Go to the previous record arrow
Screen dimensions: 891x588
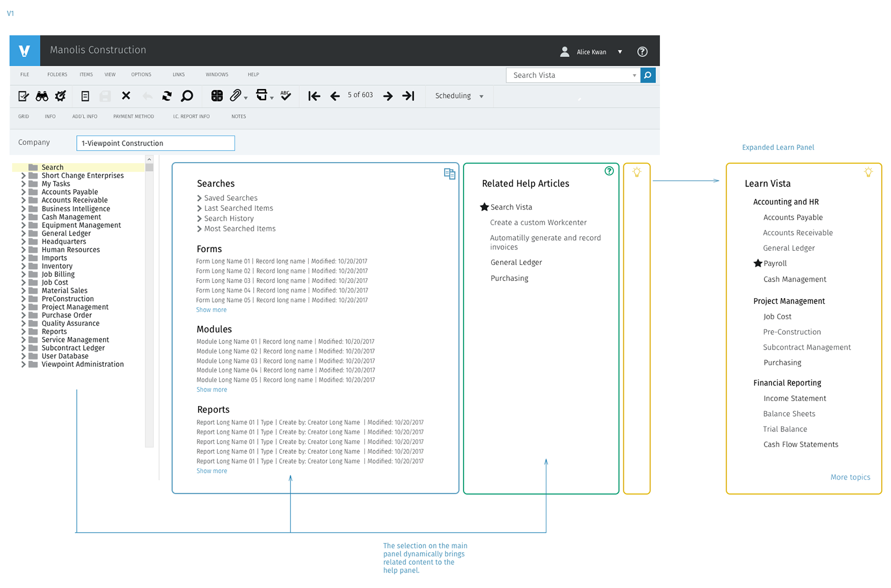(x=335, y=96)
